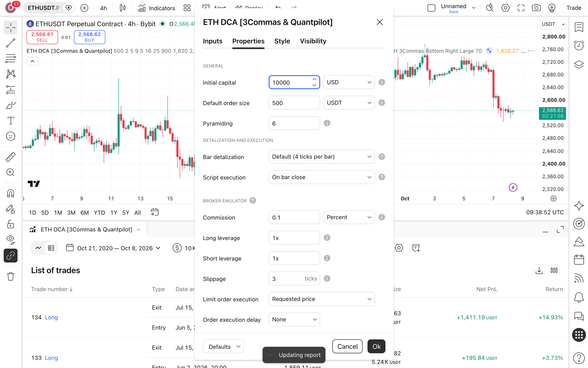This screenshot has width=588, height=368.
Task: Enter fullscreen mode
Action: pos(521,8)
